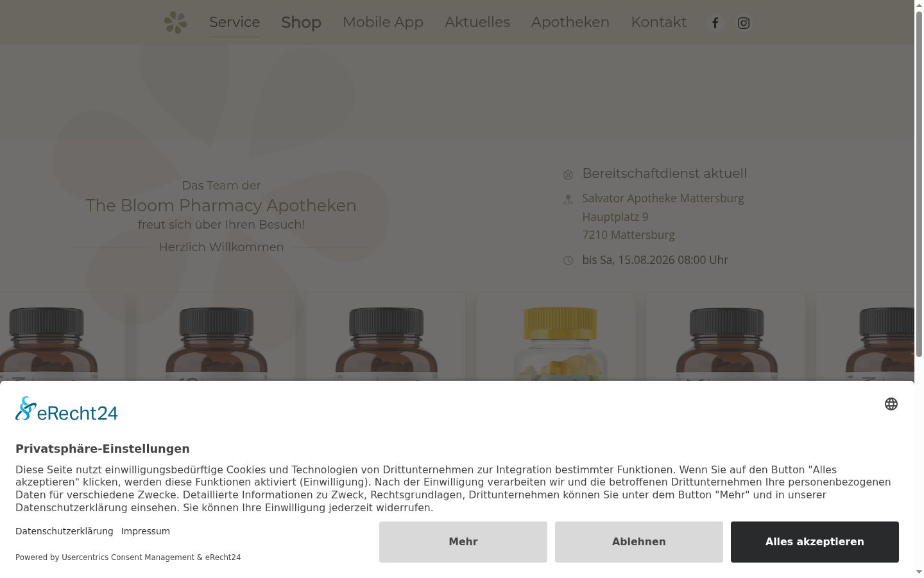This screenshot has height=578, width=924.
Task: Click the eRecht24 logo
Action: (67, 409)
